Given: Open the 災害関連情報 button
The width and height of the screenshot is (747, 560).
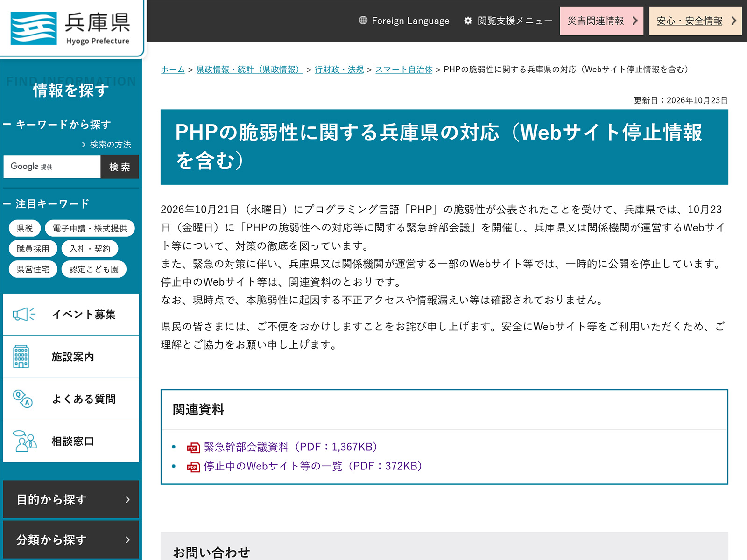Looking at the screenshot, I should [x=601, y=21].
